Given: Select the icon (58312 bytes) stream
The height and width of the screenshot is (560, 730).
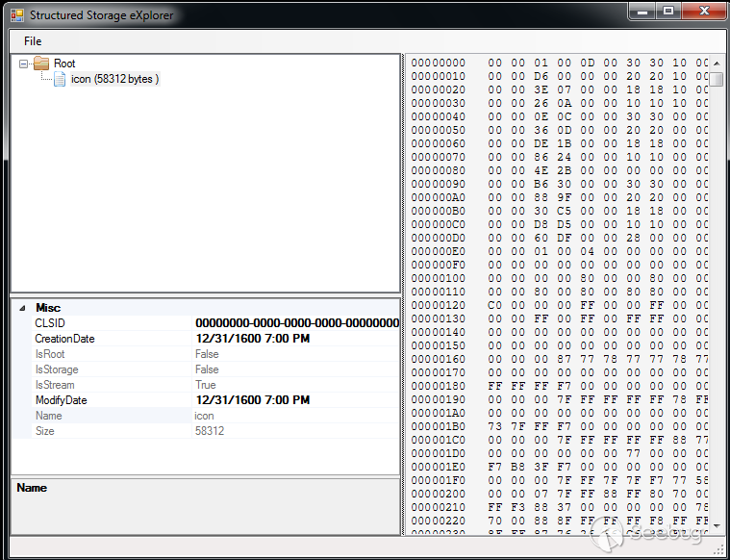Looking at the screenshot, I should point(115,79).
